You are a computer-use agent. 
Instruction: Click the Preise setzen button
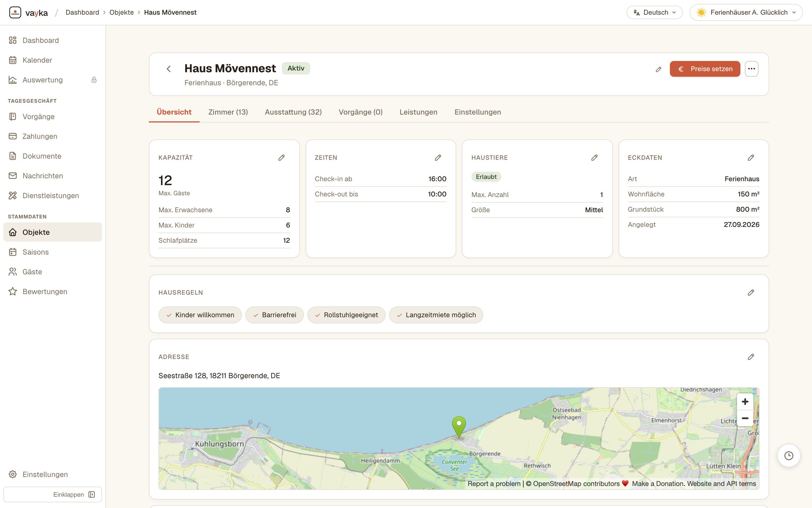point(705,69)
